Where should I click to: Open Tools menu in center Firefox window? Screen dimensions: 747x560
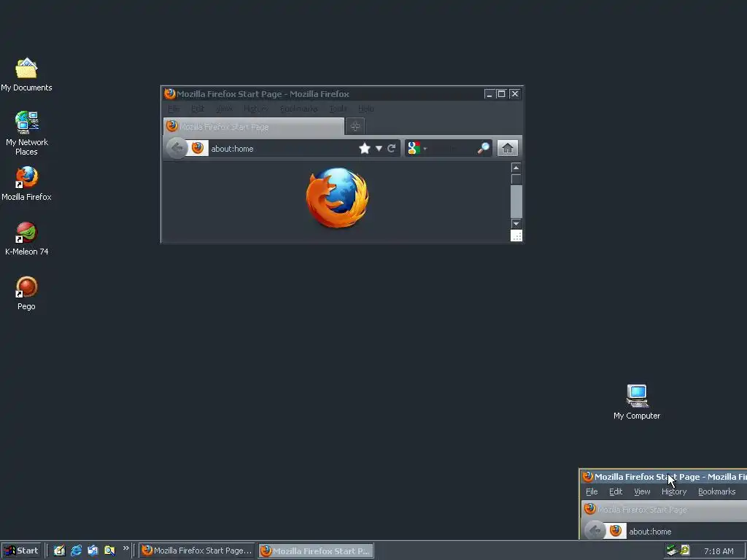[338, 109]
